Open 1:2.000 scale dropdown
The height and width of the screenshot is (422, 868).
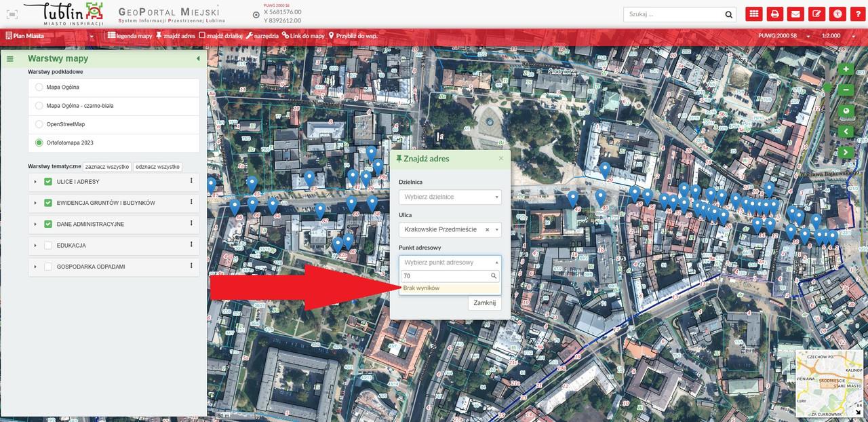coord(838,35)
